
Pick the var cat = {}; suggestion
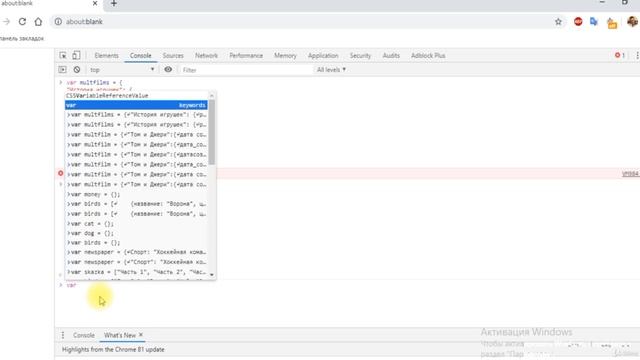136,224
